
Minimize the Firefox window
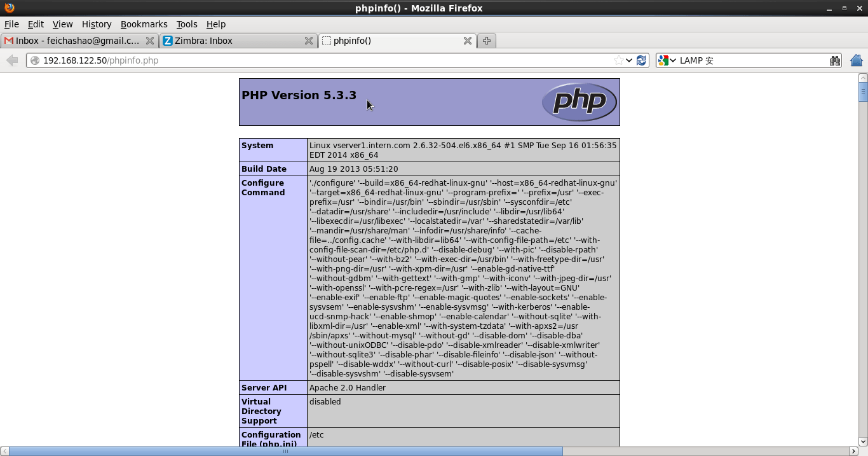coord(829,8)
